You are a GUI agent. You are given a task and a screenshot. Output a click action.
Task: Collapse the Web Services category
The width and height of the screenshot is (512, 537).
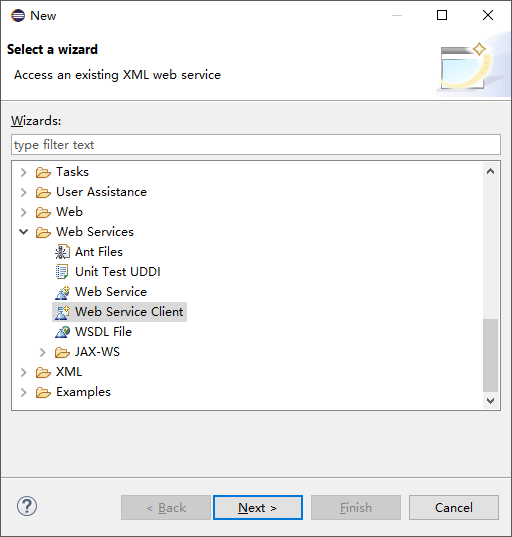24,232
